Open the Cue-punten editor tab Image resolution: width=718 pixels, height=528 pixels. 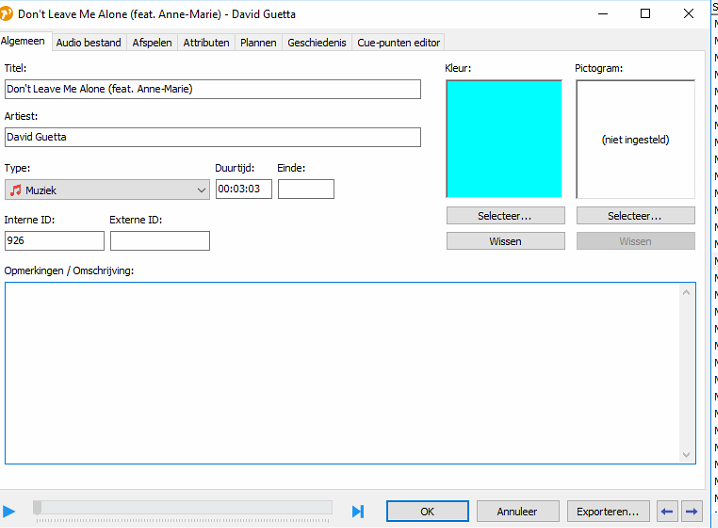[398, 43]
